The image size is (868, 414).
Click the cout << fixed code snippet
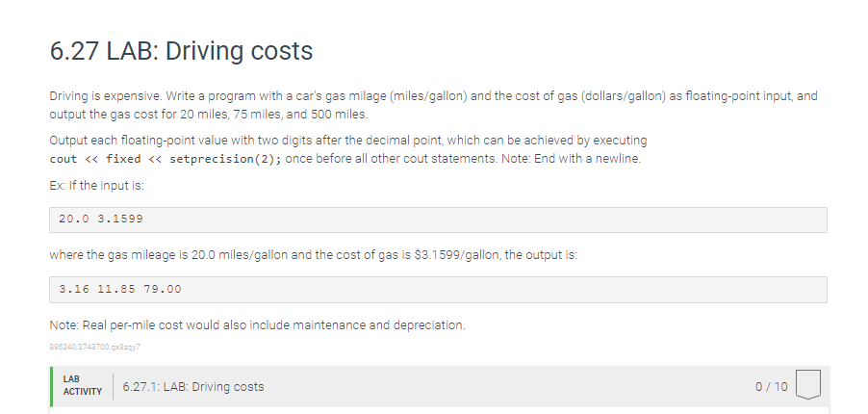pyautogui.click(x=95, y=159)
